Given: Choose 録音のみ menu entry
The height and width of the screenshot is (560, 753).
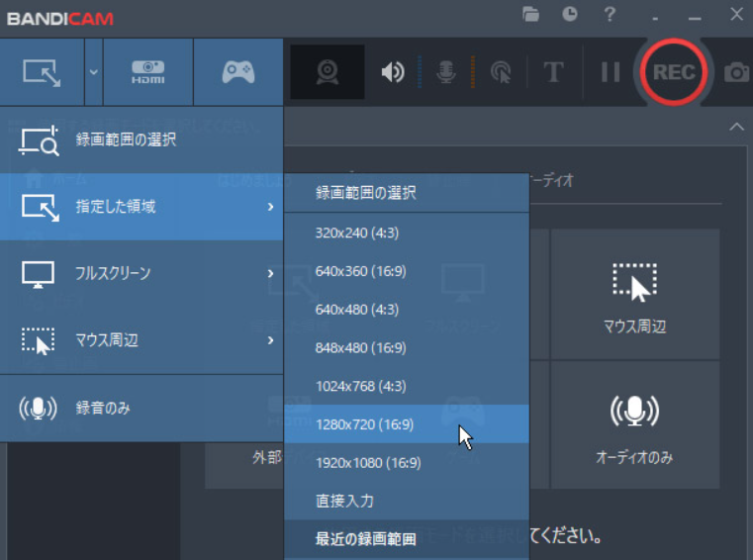Looking at the screenshot, I should pyautogui.click(x=141, y=408).
